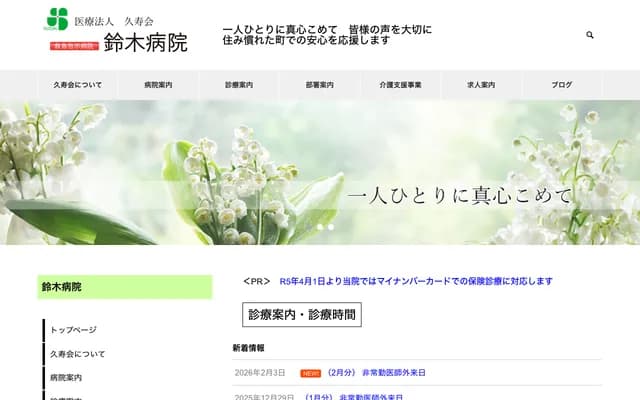Open the search magnifier icon
Viewport: 640px width, 400px height.
[x=589, y=35]
